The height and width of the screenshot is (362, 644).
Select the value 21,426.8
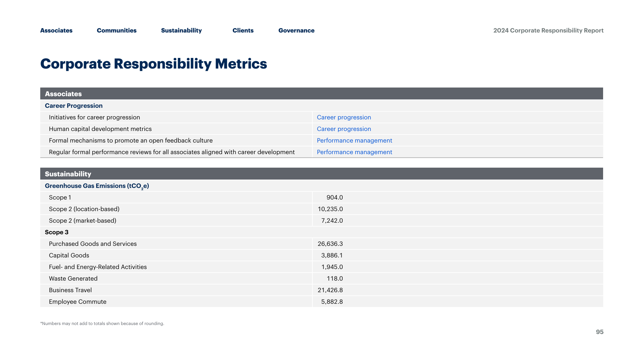point(330,290)
